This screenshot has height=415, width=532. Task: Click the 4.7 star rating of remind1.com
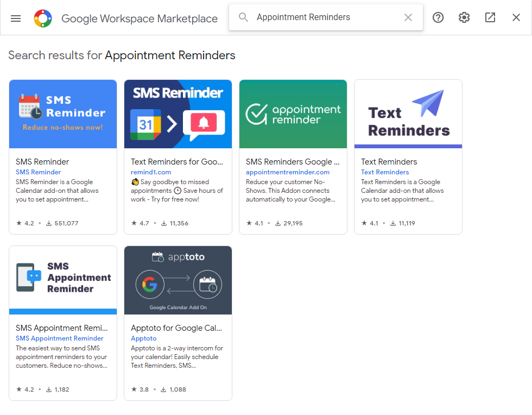pos(141,223)
